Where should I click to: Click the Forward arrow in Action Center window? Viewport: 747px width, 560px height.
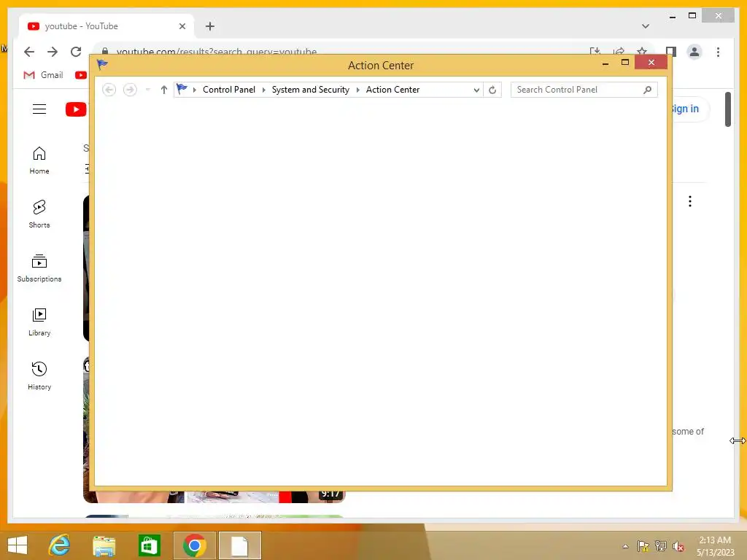tap(130, 90)
